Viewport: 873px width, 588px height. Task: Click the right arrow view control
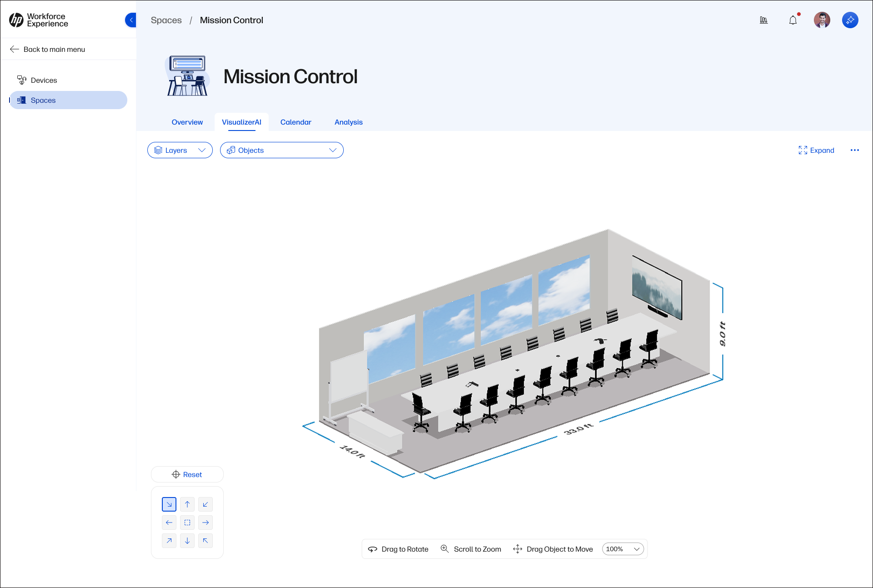(206, 523)
